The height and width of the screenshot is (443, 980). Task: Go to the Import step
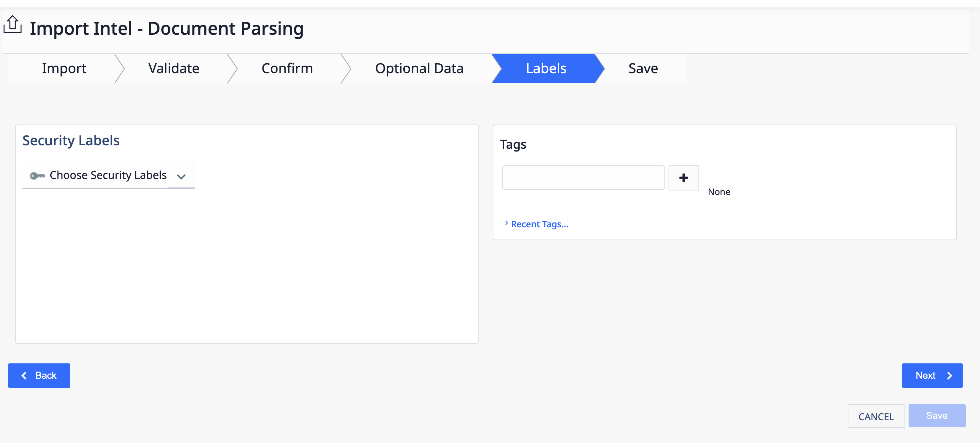64,68
